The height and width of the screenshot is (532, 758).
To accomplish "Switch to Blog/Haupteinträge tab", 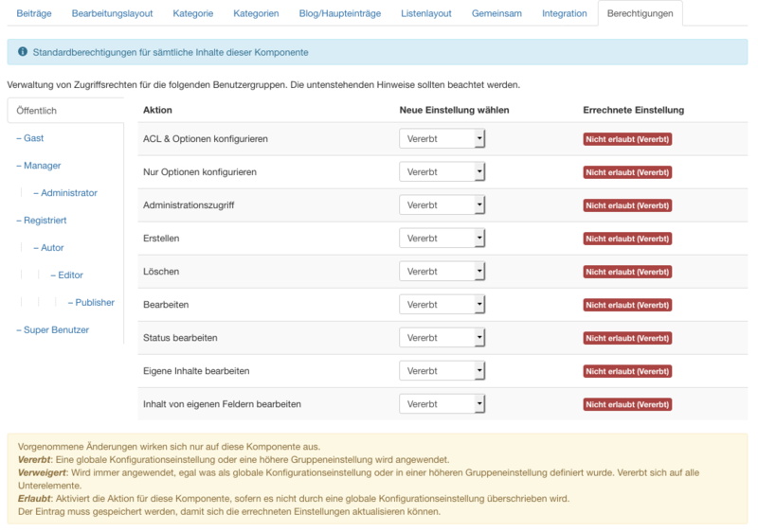I will [340, 13].
